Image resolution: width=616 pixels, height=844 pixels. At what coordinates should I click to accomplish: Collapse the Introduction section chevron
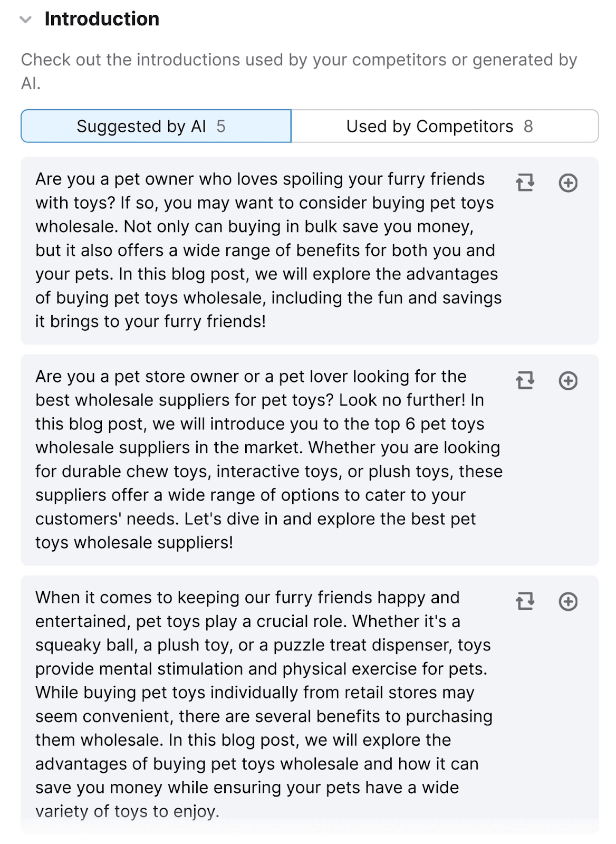coord(25,20)
